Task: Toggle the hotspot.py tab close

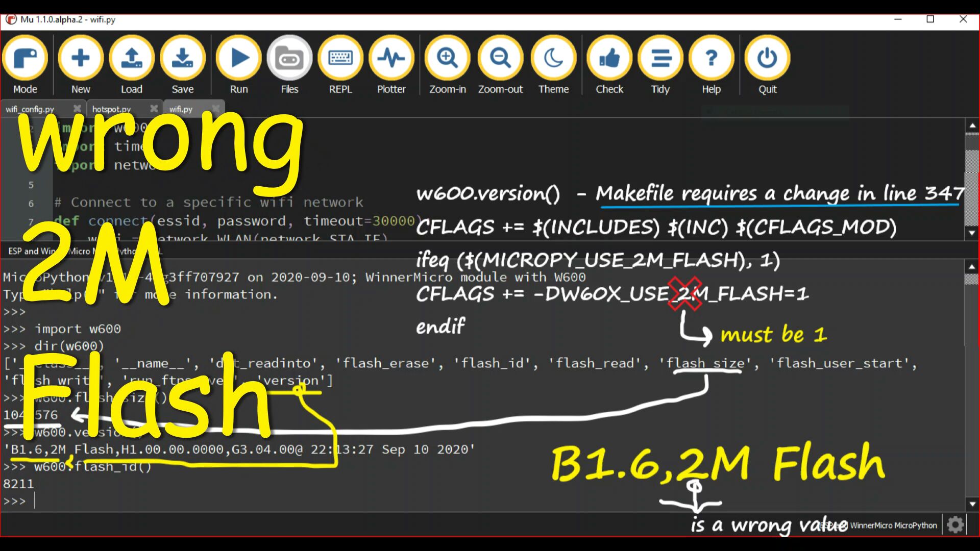Action: point(154,108)
